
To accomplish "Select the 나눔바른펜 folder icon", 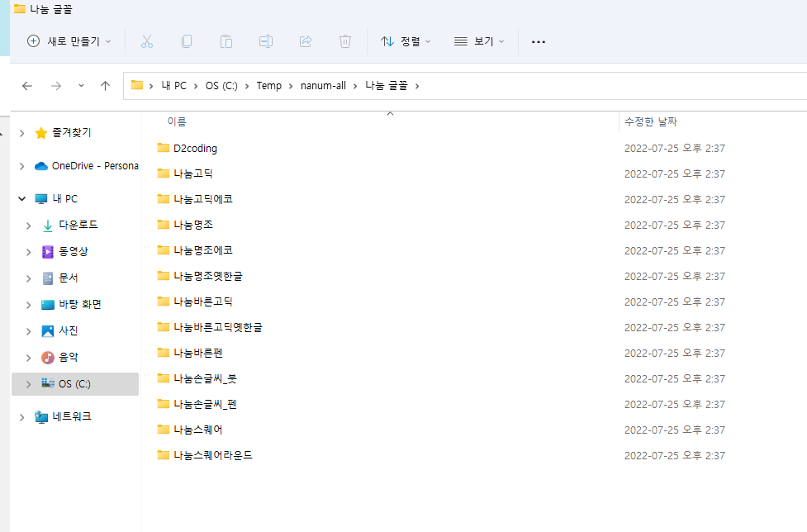I will tap(164, 353).
